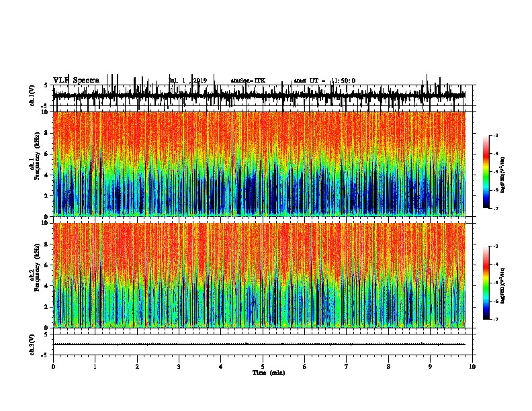Screen dimensions: 532x411
Task: Click the date text "Jul 1, 2019"
Action: [x=187, y=81]
